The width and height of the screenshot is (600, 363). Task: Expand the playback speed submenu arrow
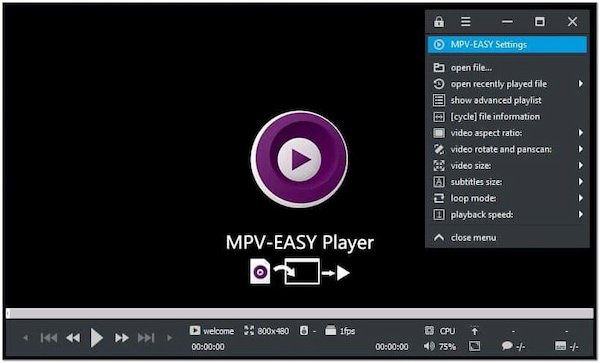(580, 214)
